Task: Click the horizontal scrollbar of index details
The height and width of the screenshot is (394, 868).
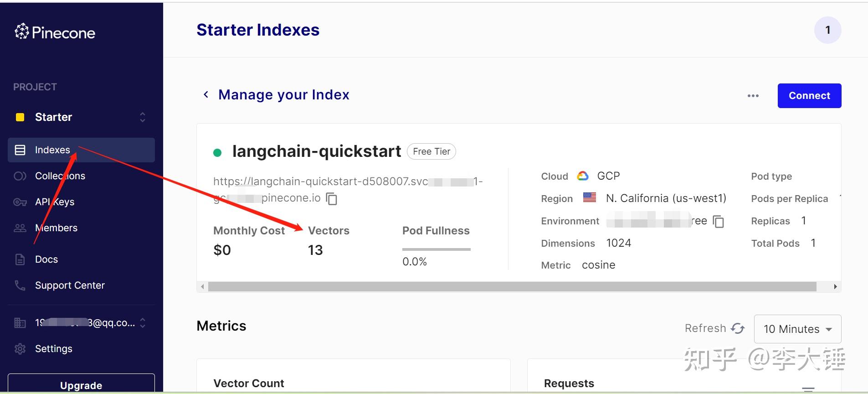Action: tap(512, 286)
